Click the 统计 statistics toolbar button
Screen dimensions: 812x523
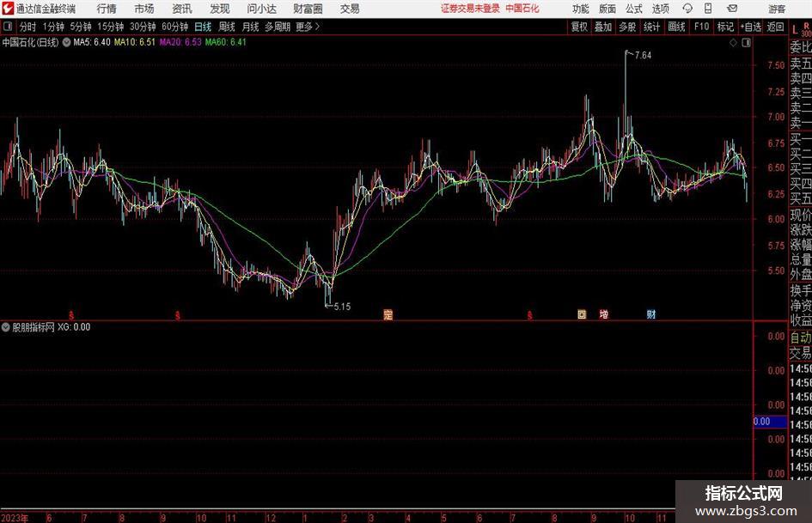point(652,27)
